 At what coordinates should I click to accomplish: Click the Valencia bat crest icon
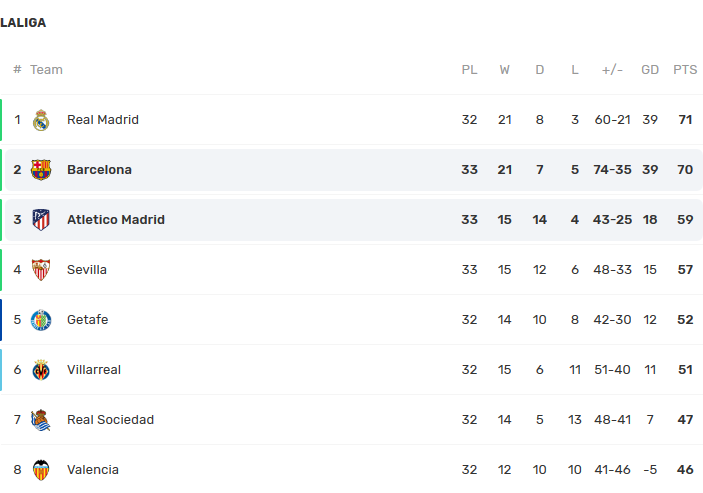pos(41,470)
